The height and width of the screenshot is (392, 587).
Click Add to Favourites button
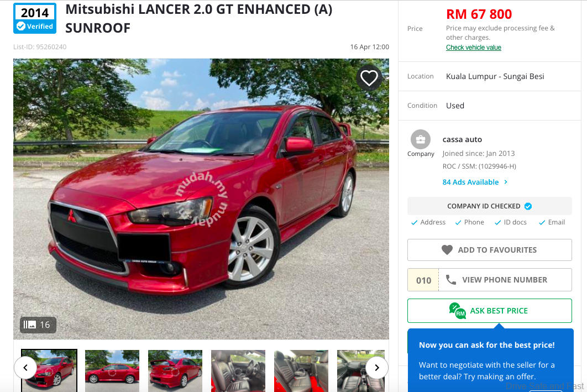490,250
